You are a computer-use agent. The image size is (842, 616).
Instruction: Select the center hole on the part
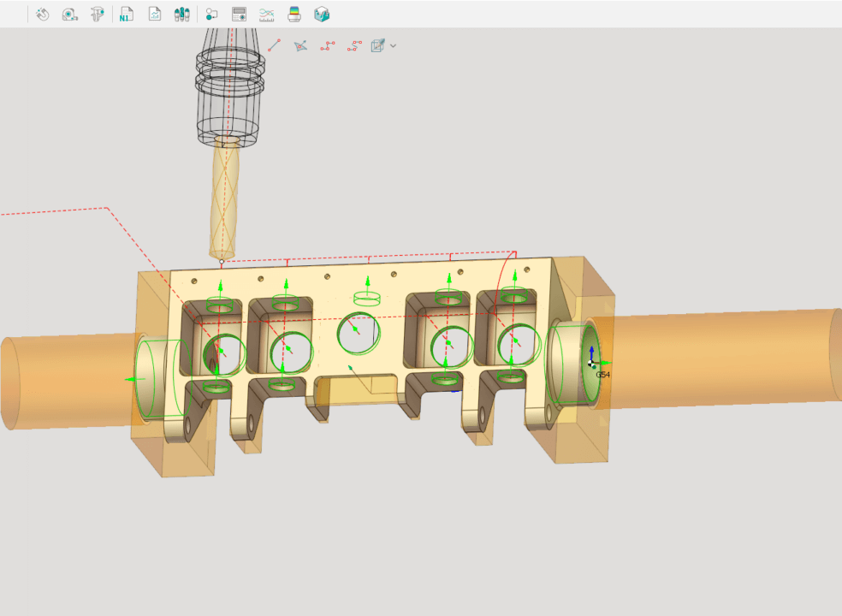359,333
